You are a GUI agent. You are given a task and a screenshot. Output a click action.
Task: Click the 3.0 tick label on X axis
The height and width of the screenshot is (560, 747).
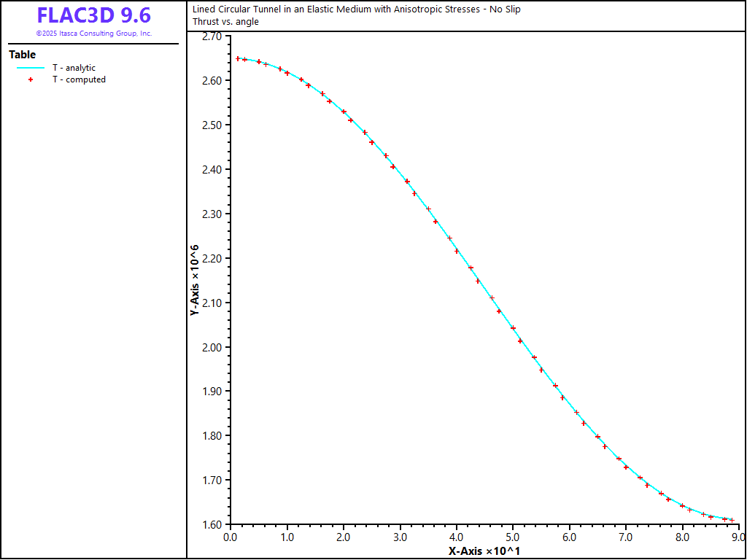[x=400, y=537]
